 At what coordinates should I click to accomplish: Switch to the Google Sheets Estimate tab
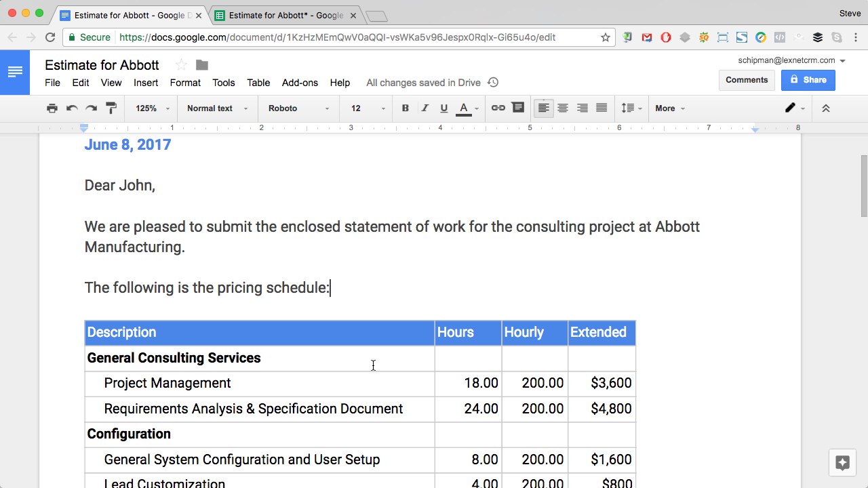click(285, 15)
